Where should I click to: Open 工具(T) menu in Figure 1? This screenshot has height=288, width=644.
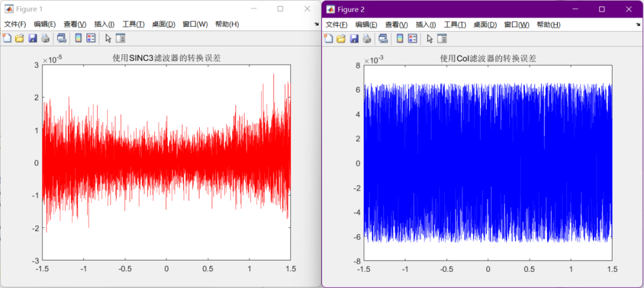click(133, 24)
